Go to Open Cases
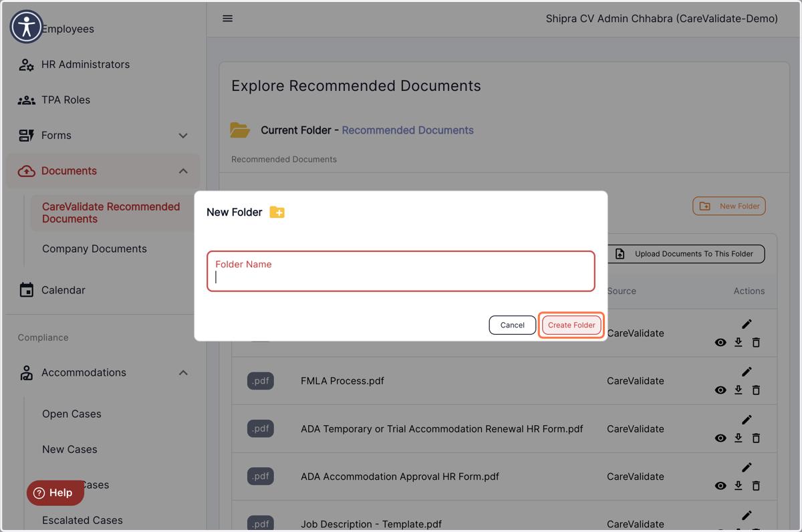Viewport: 802px width, 532px height. coord(72,414)
